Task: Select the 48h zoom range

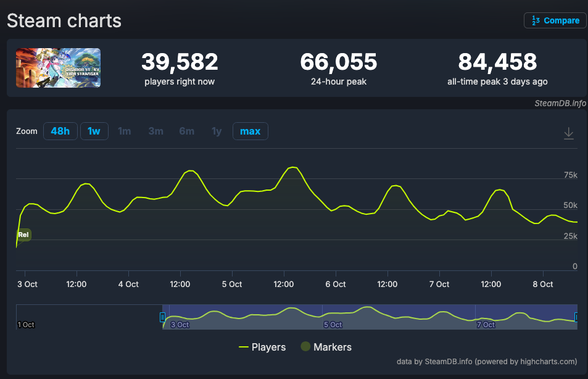Action: click(x=60, y=131)
